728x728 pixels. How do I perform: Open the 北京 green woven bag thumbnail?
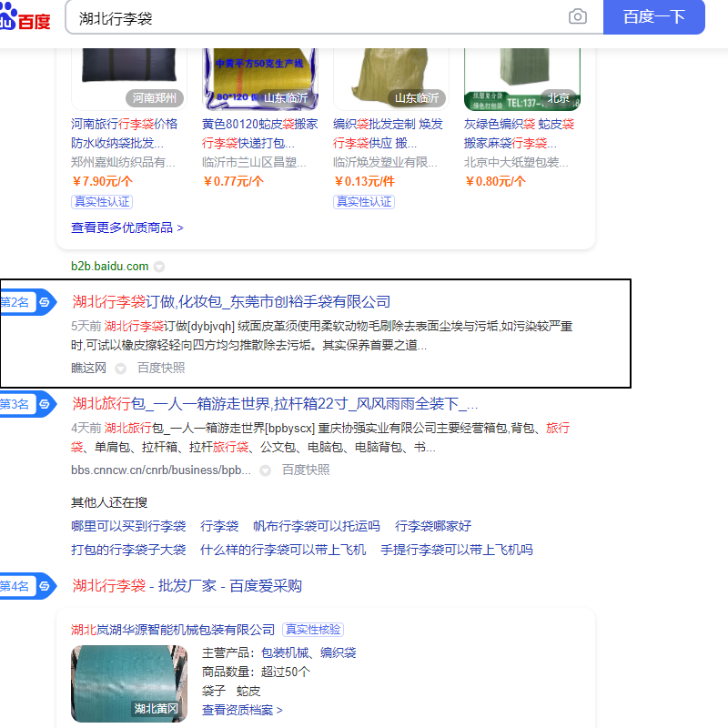click(x=521, y=79)
